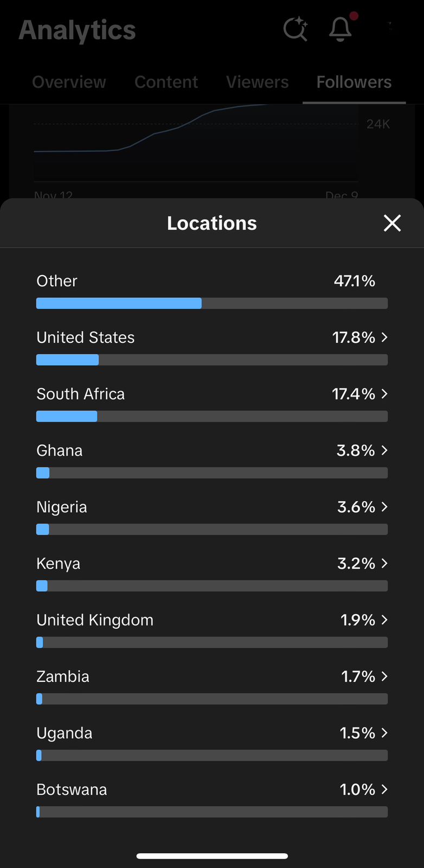Open the Content tab
This screenshot has width=424, height=868.
point(166,82)
